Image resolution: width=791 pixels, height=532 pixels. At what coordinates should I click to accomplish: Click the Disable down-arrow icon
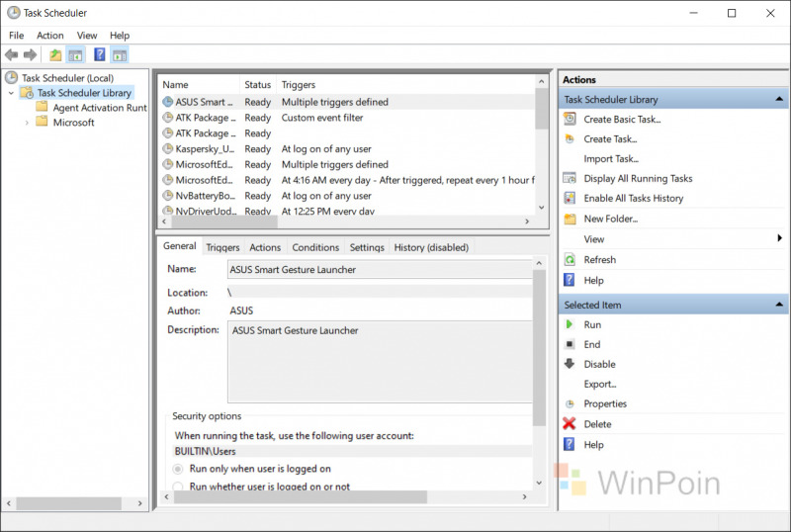(x=570, y=364)
